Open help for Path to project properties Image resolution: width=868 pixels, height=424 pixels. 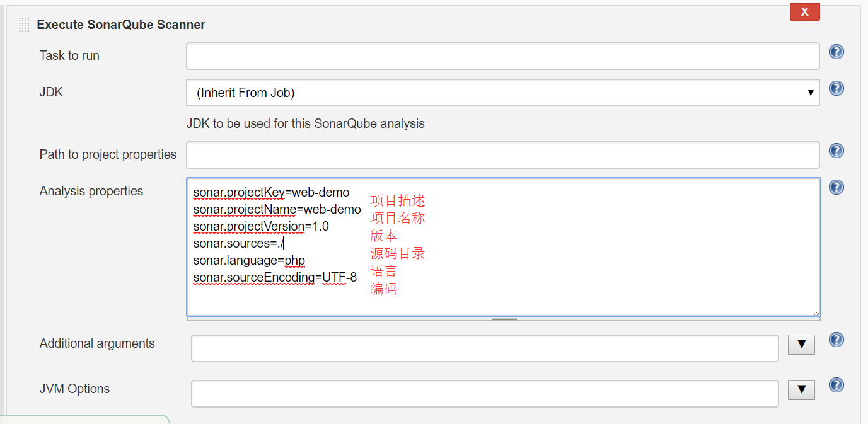(836, 151)
